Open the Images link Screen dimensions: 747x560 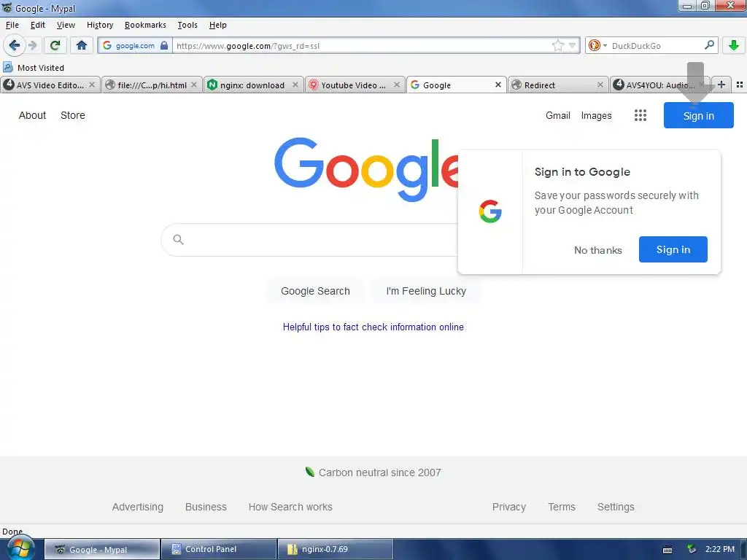[x=596, y=115]
